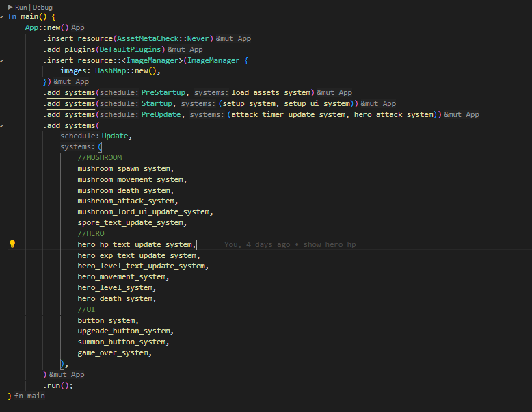Click the lightbulb code action icon
532x412 pixels.
click(12, 244)
